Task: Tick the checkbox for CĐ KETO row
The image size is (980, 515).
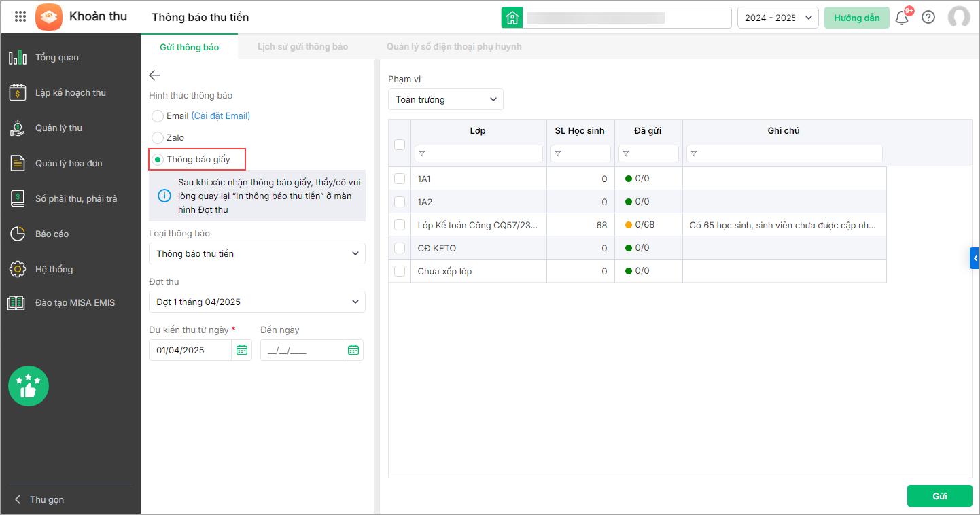Action: (x=400, y=248)
